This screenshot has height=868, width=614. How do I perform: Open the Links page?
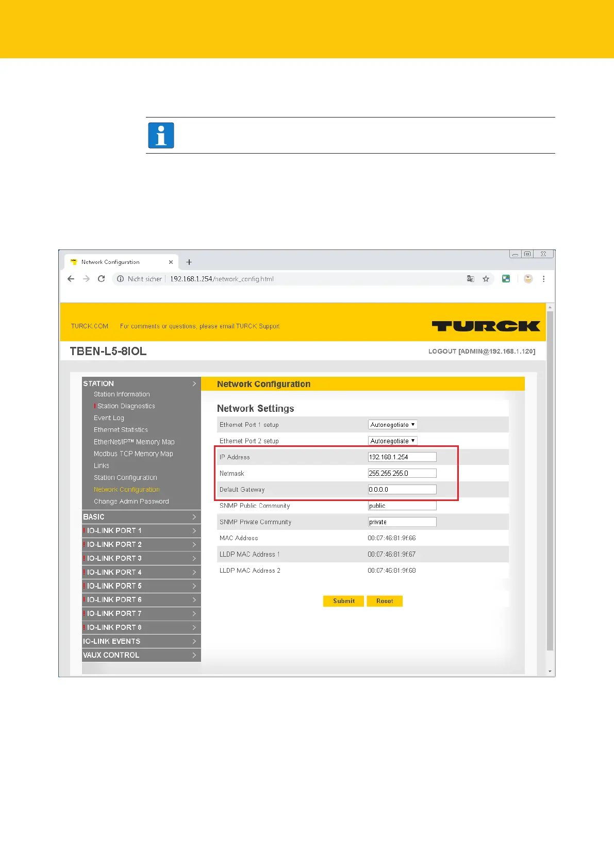(102, 465)
